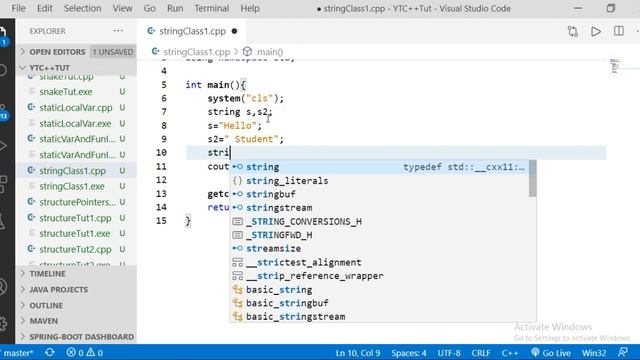Click stringClass1.cpp in the breadcrumb

click(x=197, y=52)
